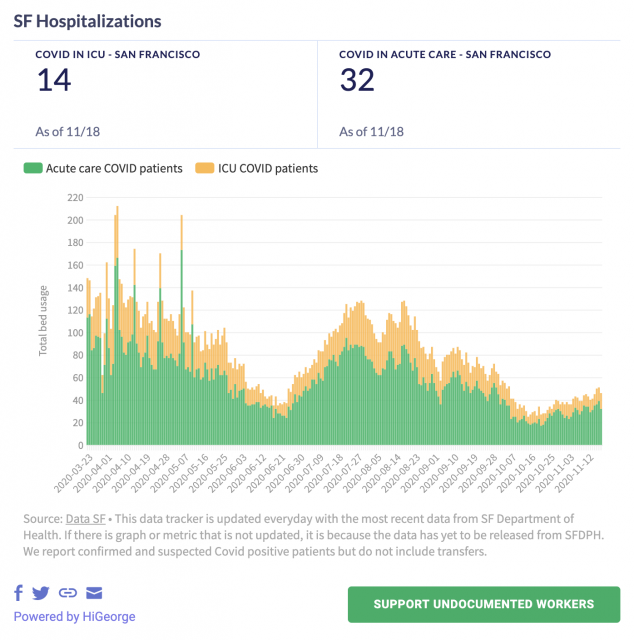Click the green Acute care legend swatch
The image size is (634, 640).
(32, 169)
